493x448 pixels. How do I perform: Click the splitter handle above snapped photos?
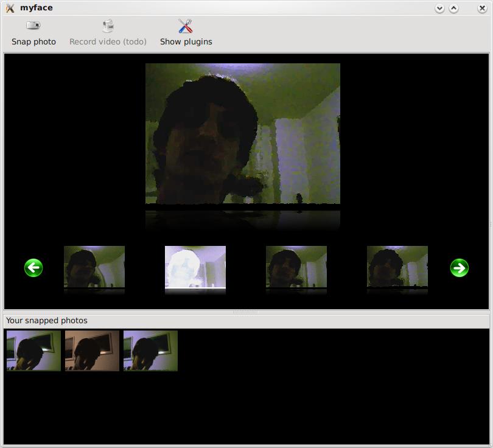pos(246,312)
